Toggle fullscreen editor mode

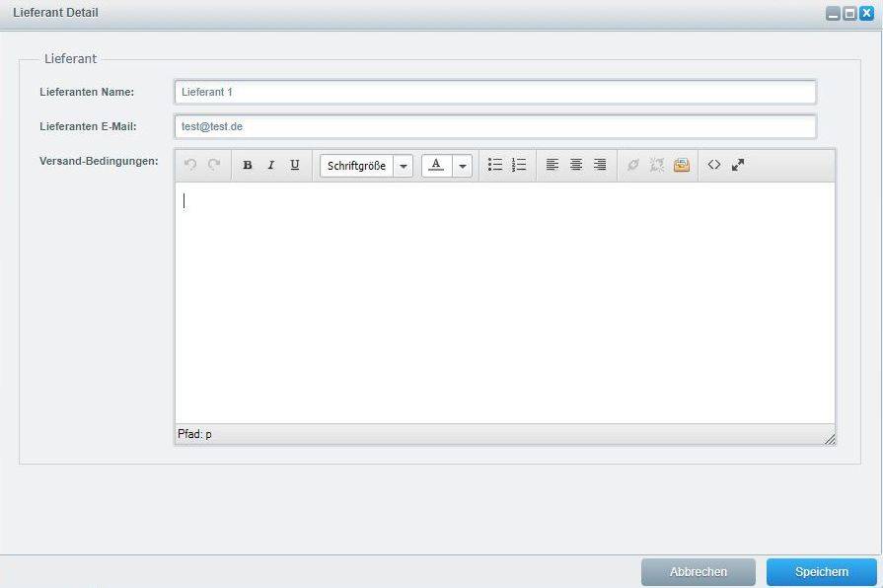(738, 165)
